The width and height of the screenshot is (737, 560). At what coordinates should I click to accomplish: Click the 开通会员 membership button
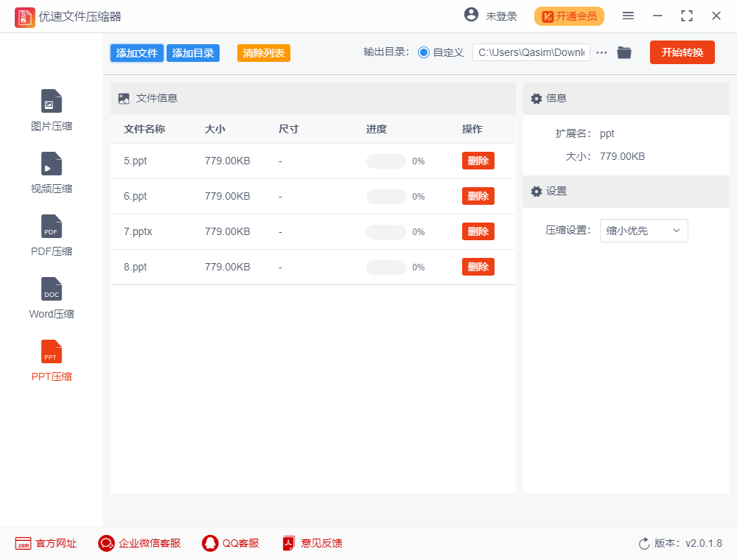569,15
